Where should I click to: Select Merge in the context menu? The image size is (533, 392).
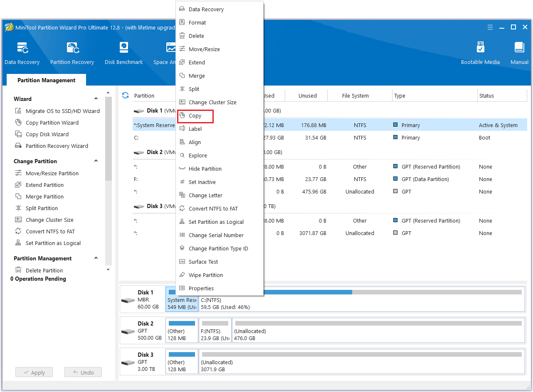coord(220,76)
